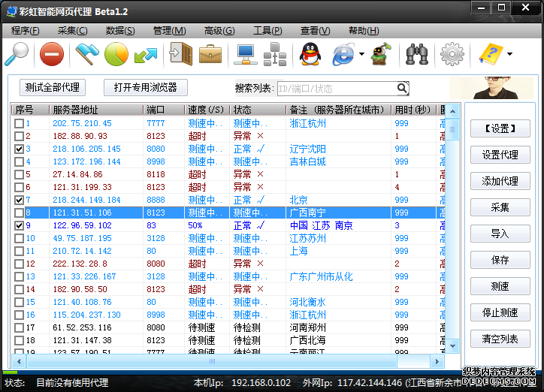This screenshot has width=544, height=392.
Task: Click the server network diagram icon
Action: point(275,54)
